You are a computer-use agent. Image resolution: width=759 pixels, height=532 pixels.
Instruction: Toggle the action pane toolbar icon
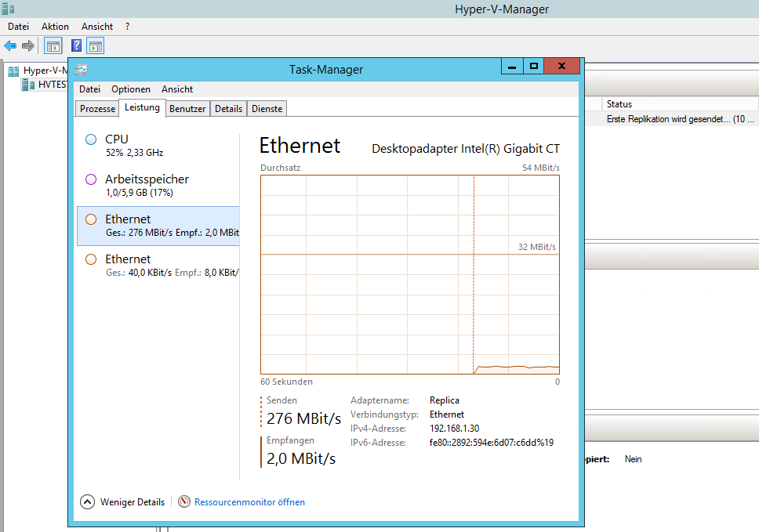tap(96, 46)
